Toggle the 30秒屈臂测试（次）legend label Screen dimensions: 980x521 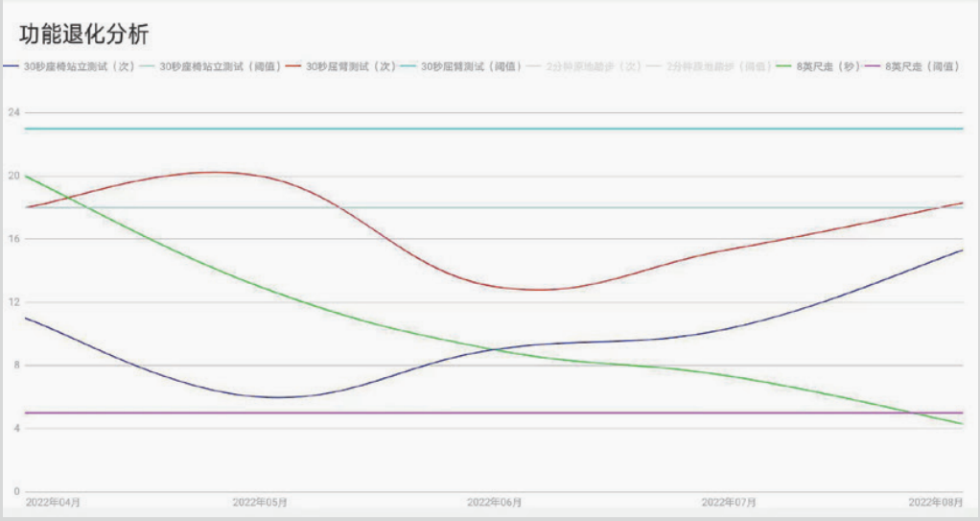[350, 67]
